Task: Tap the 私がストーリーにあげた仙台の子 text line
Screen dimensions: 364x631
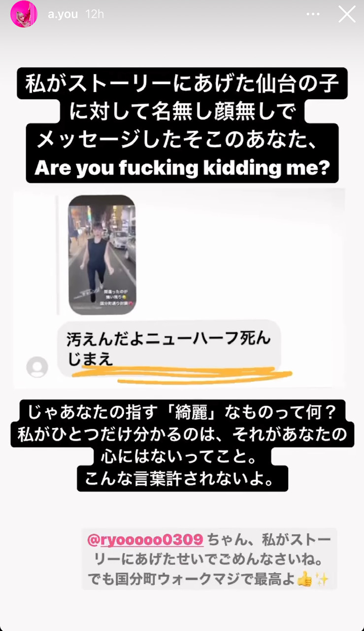Action: tap(182, 84)
